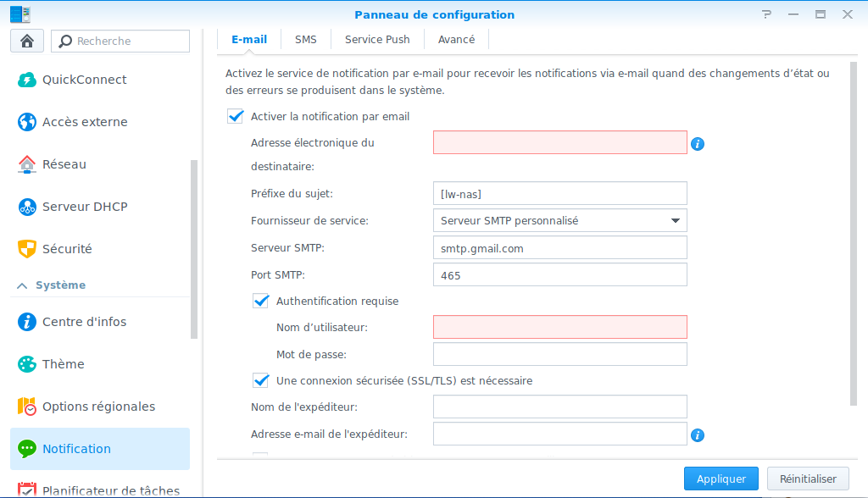Click the Home icon button
This screenshot has height=498, width=868.
tap(26, 41)
